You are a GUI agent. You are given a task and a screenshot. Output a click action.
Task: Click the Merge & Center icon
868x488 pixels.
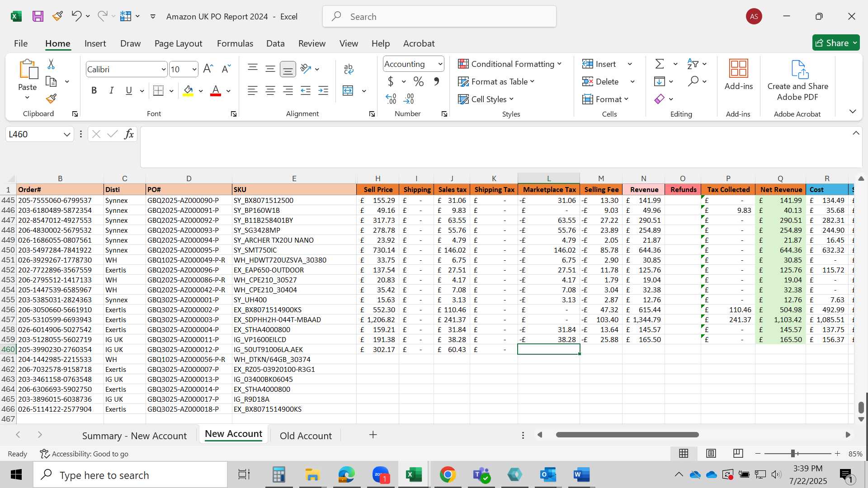coord(348,91)
